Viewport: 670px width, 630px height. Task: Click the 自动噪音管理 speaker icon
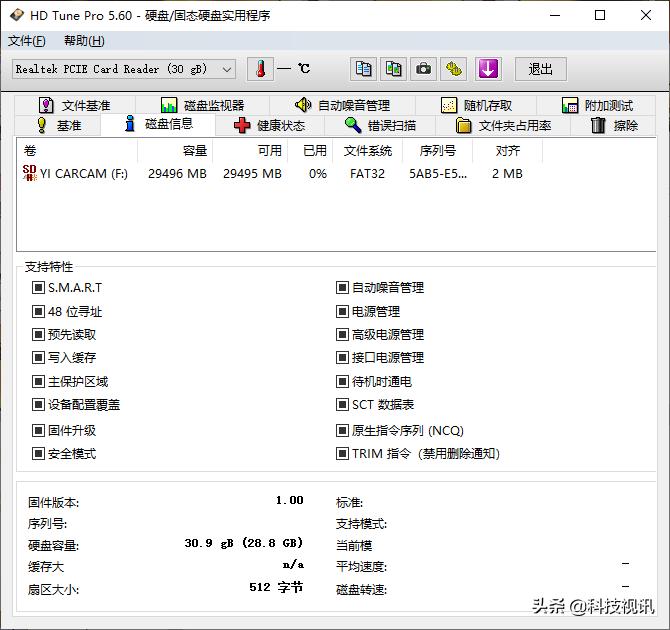[303, 105]
